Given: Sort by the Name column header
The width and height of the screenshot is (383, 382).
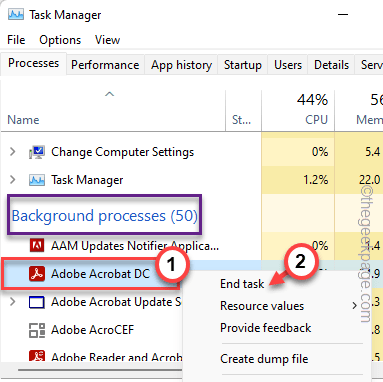Looking at the screenshot, I should coord(23,120).
